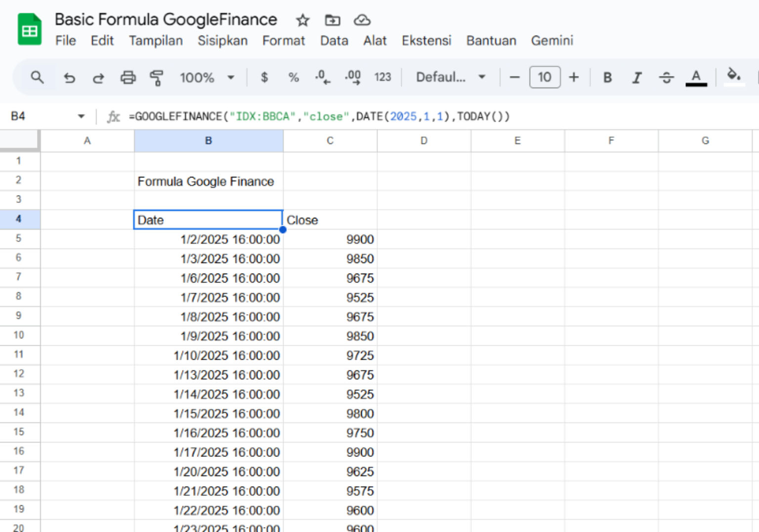Select close value 9800
The height and width of the screenshot is (532, 759).
point(330,413)
